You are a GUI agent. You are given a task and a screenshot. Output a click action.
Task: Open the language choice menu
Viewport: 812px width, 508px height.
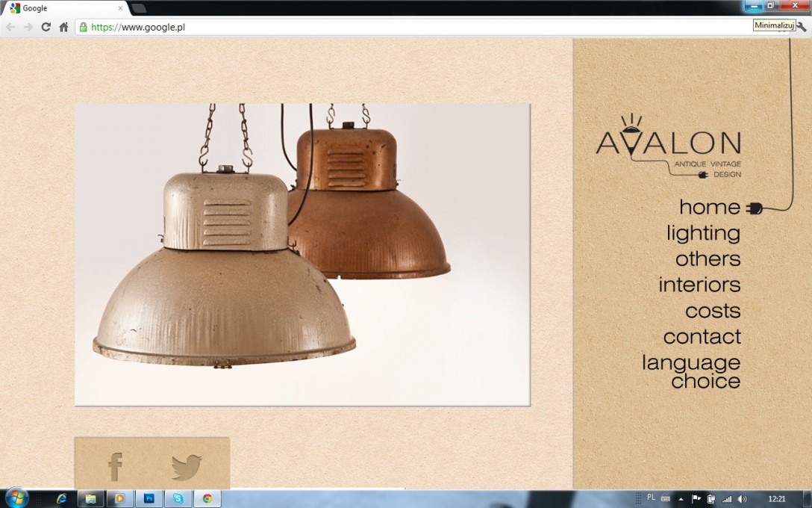[691, 371]
